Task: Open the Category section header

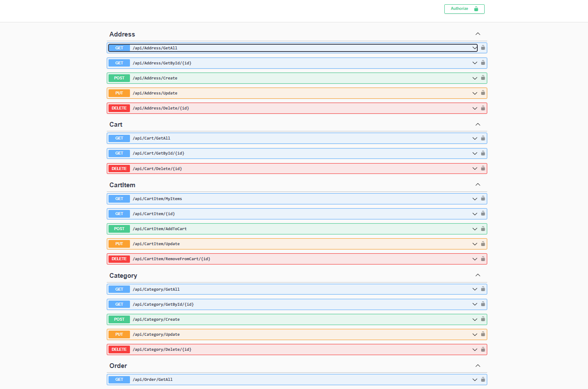Action: pos(123,276)
